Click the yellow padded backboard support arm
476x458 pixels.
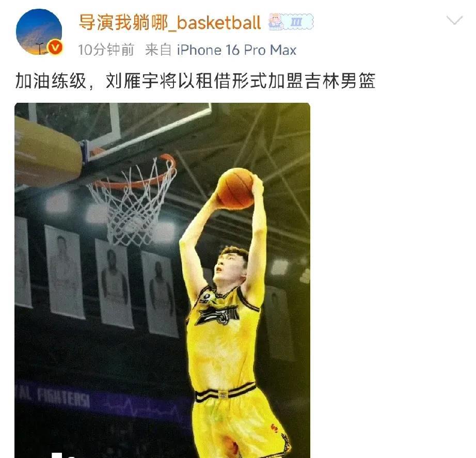[48, 152]
